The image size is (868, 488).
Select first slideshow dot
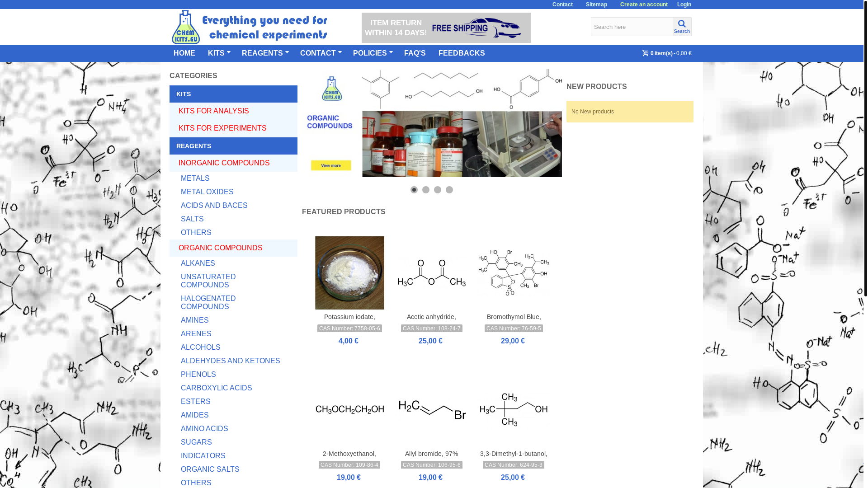coord(414,190)
